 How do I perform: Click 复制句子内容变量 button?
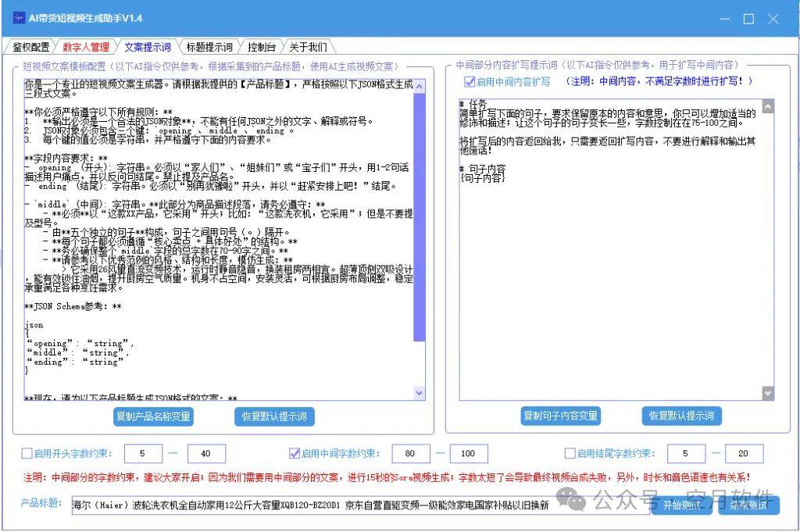[560, 416]
